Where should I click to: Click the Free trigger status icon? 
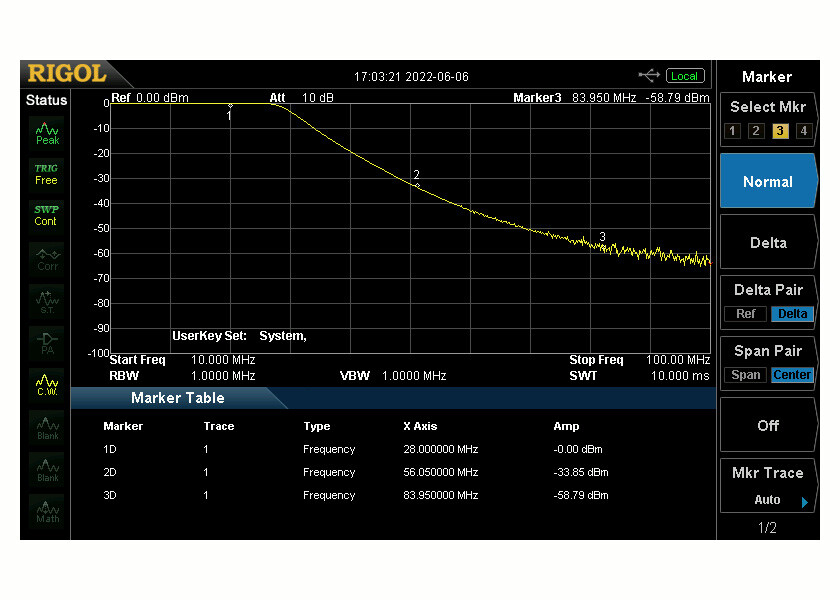[x=45, y=173]
